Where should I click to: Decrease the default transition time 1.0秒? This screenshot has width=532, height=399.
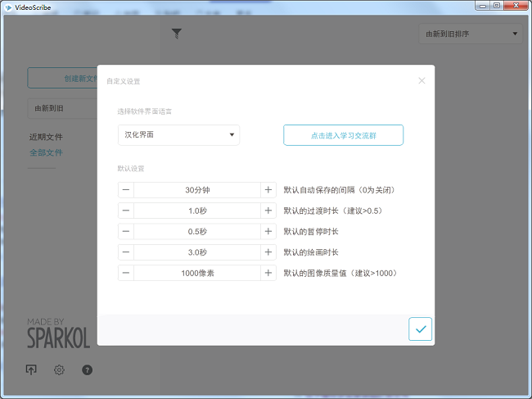126,211
